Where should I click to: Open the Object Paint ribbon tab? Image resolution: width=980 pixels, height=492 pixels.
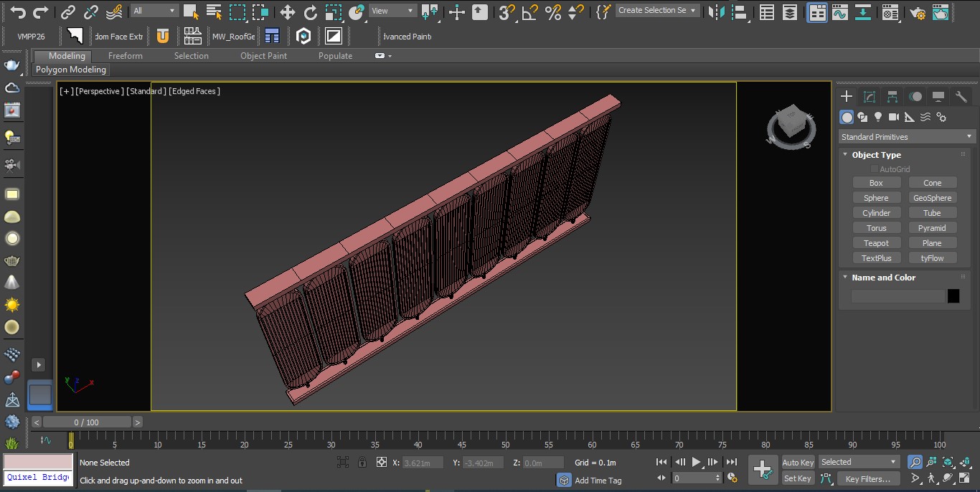coord(263,56)
